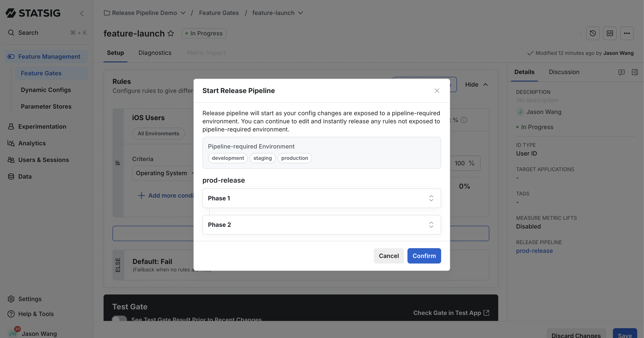Image resolution: width=644 pixels, height=338 pixels.
Task: Collapse the left navigation sidebar
Action: click(x=82, y=13)
